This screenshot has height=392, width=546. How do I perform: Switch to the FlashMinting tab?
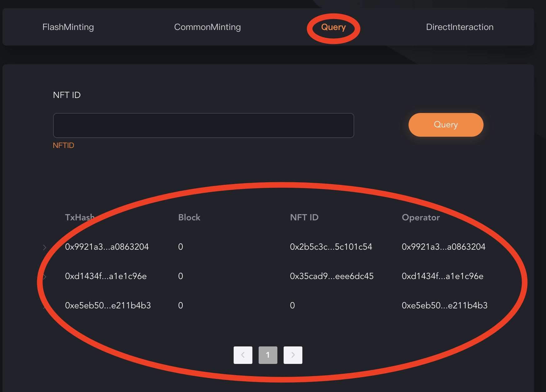tap(68, 27)
